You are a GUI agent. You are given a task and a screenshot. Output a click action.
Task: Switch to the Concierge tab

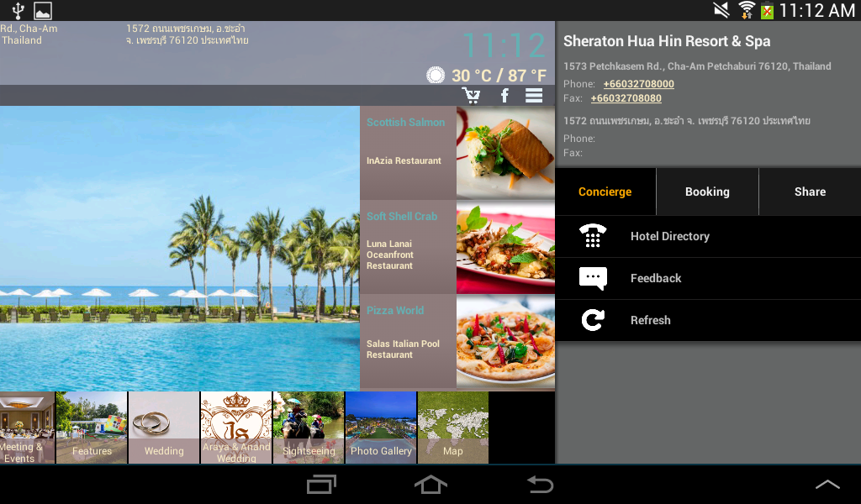click(605, 192)
